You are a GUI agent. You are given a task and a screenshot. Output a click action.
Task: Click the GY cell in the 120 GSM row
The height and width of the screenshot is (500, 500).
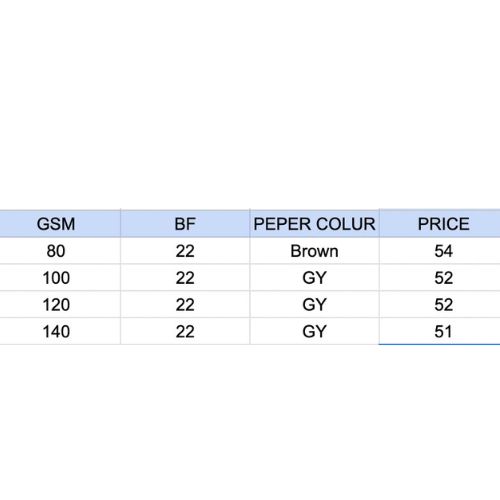pyautogui.click(x=314, y=304)
